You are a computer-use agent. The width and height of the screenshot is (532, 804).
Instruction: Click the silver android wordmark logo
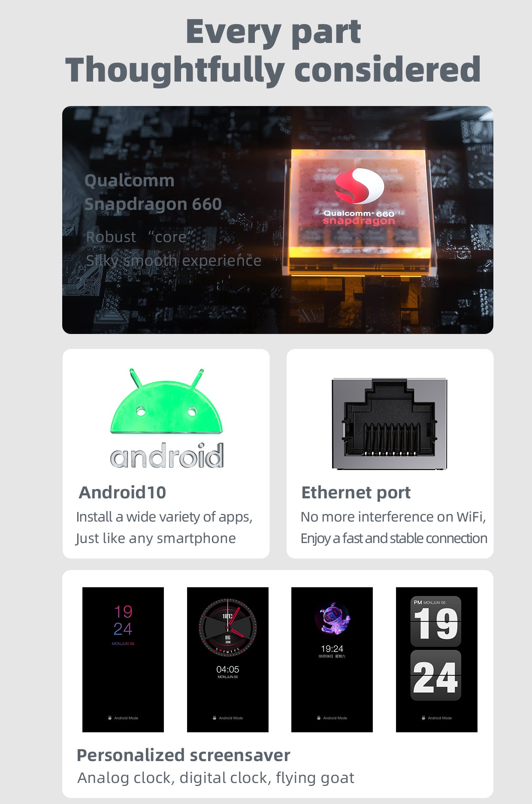click(x=167, y=456)
